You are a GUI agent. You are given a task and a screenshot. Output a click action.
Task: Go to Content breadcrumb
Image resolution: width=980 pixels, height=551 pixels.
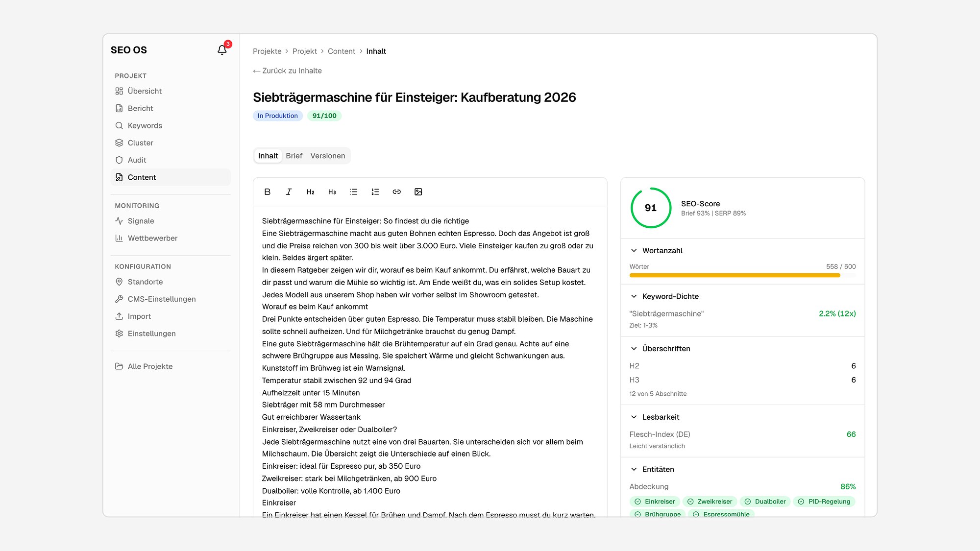[342, 51]
